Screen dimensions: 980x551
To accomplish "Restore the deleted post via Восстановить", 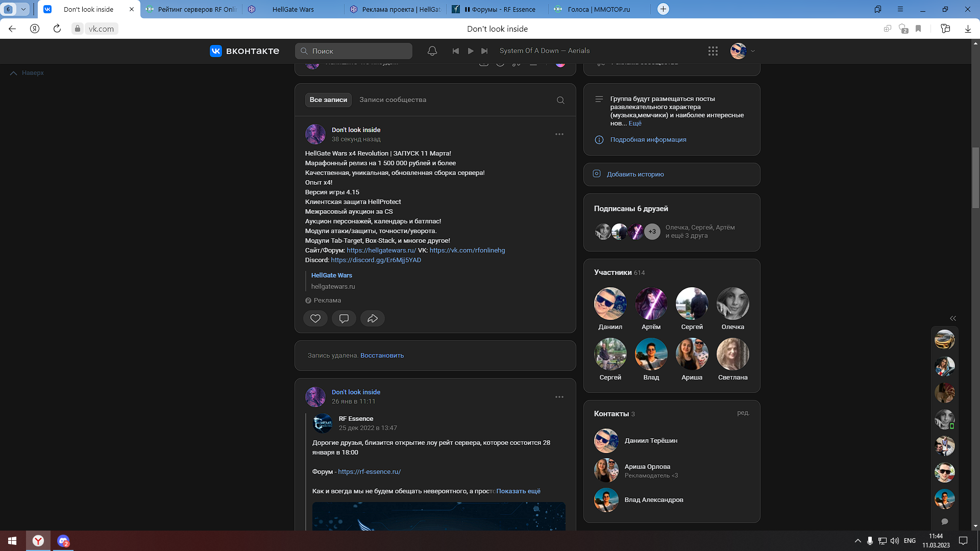I will [x=382, y=356].
